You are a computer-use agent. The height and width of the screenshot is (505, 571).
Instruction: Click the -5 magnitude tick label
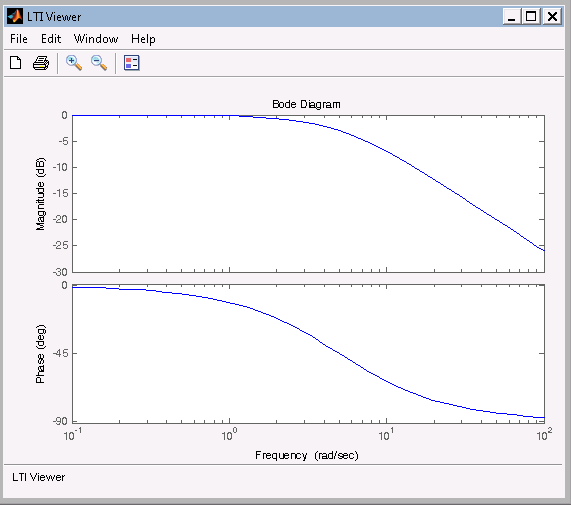pyautogui.click(x=63, y=141)
